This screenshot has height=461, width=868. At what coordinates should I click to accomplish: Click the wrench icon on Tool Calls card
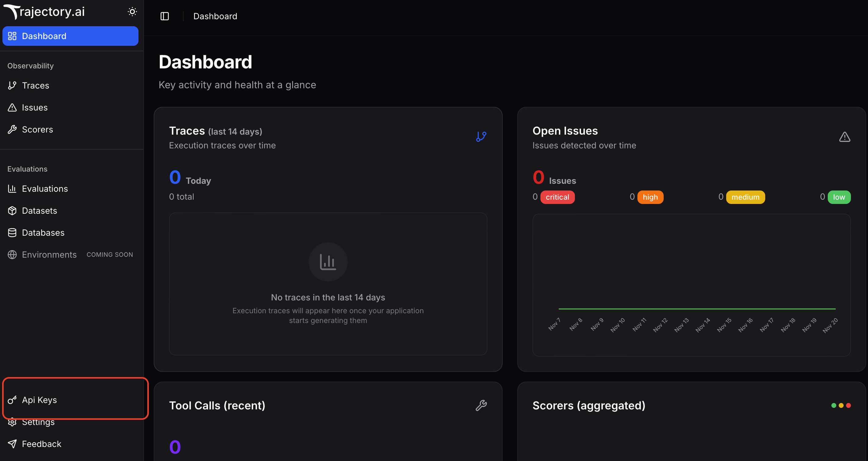(482, 405)
